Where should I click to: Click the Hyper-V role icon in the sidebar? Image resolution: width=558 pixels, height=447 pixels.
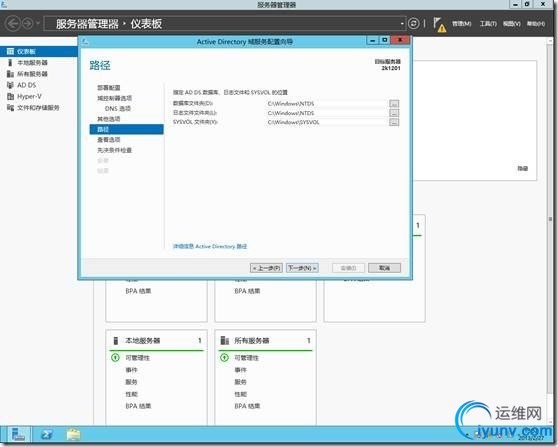pos(10,96)
